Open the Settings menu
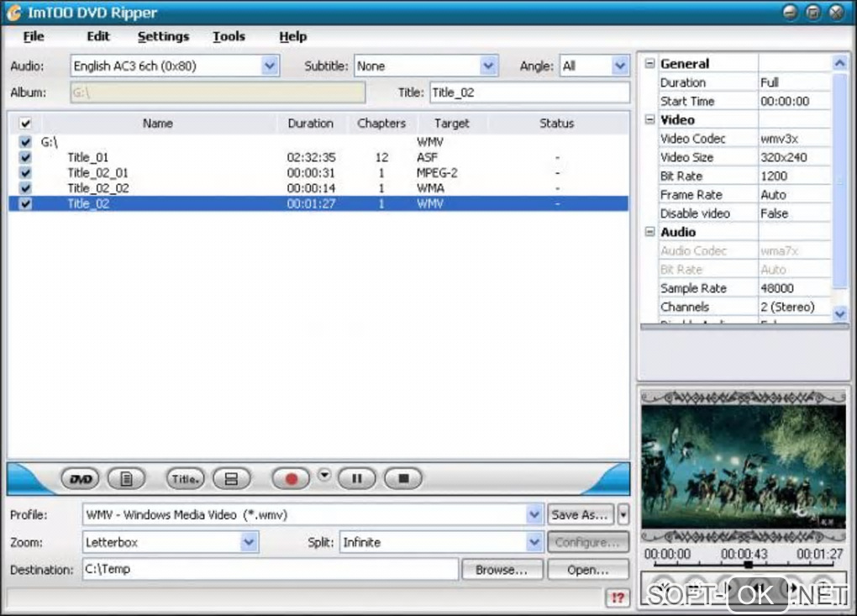 click(x=164, y=37)
